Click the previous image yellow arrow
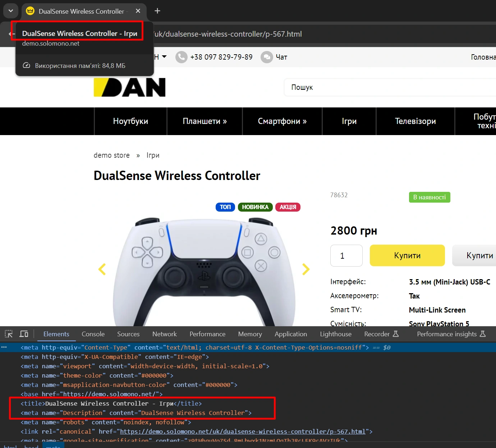 [102, 269]
